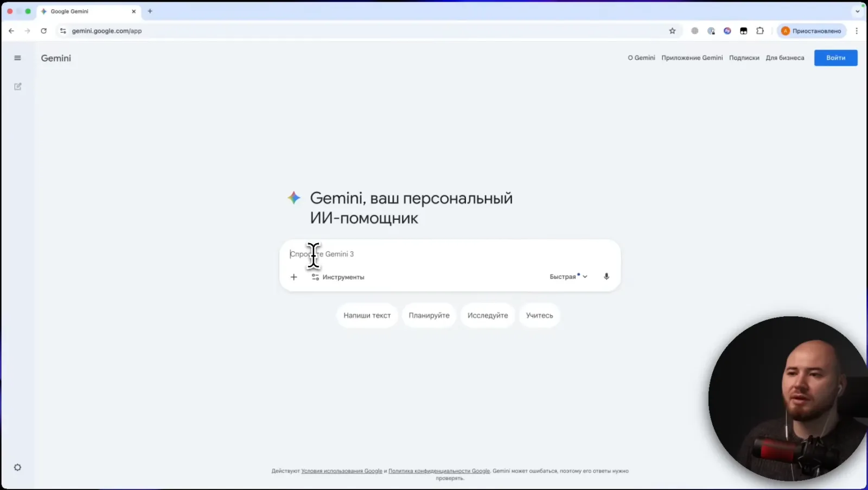The width and height of the screenshot is (868, 490).
Task: Expand the tab search chevron at top right
Action: click(x=858, y=11)
